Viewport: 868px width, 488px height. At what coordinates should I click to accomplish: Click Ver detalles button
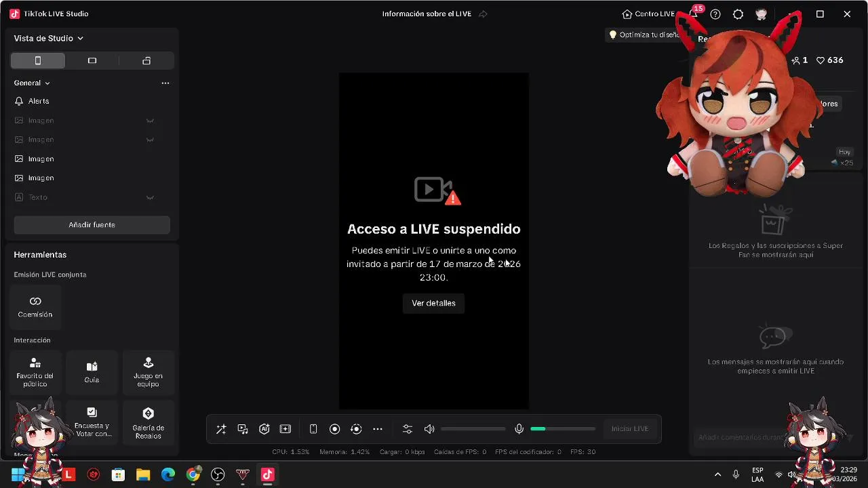click(x=433, y=303)
